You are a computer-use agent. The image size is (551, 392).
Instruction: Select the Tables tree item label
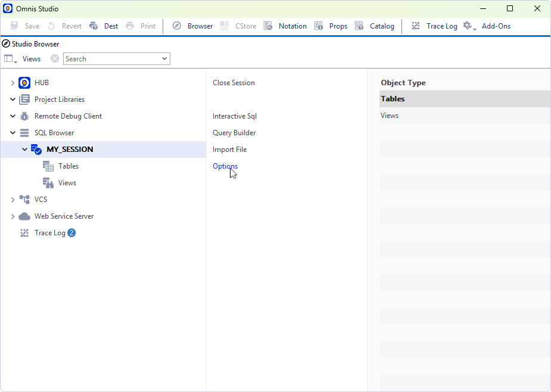pos(69,166)
